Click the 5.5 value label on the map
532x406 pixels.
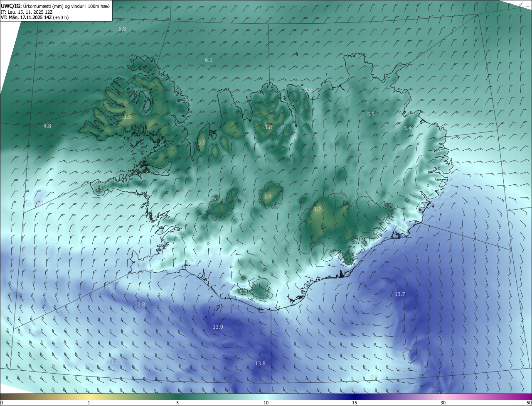[371, 114]
